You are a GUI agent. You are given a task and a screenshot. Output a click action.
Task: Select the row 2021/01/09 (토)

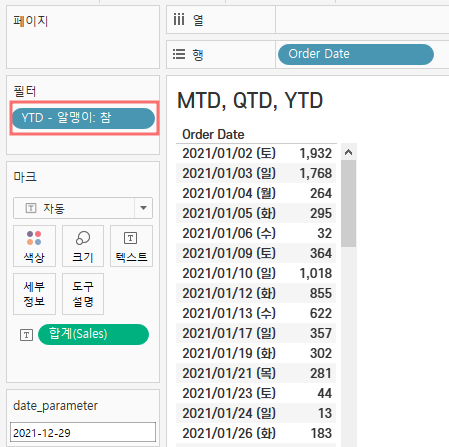[256, 253]
